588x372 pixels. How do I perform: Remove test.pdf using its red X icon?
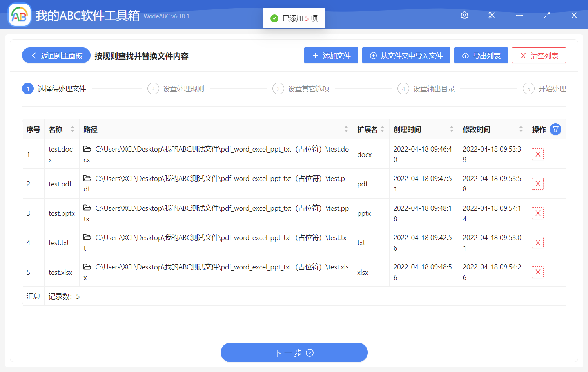[537, 183]
